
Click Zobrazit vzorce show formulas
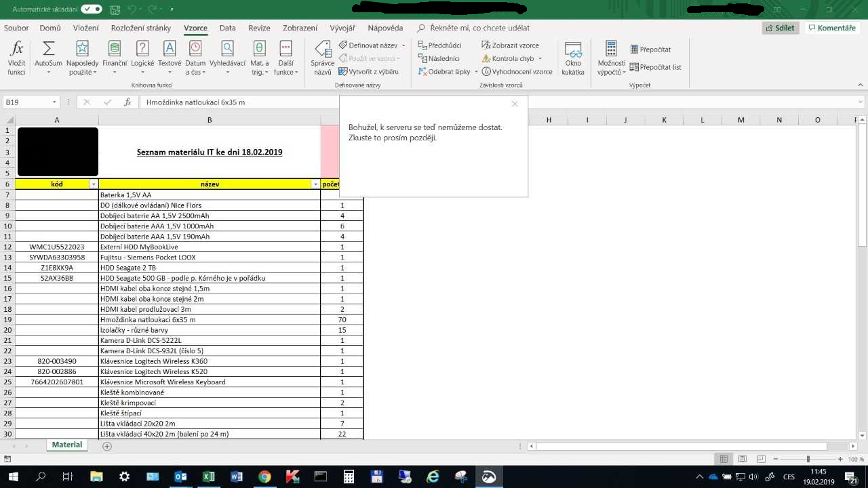(x=510, y=45)
